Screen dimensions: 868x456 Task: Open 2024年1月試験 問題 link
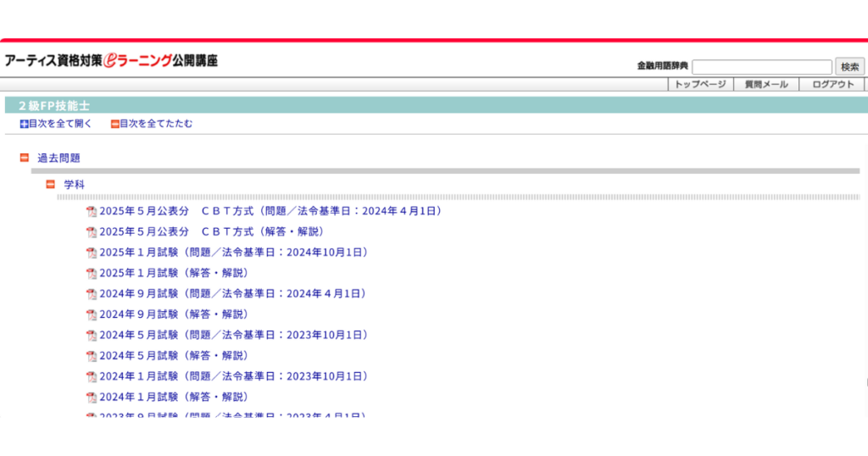pos(233,376)
